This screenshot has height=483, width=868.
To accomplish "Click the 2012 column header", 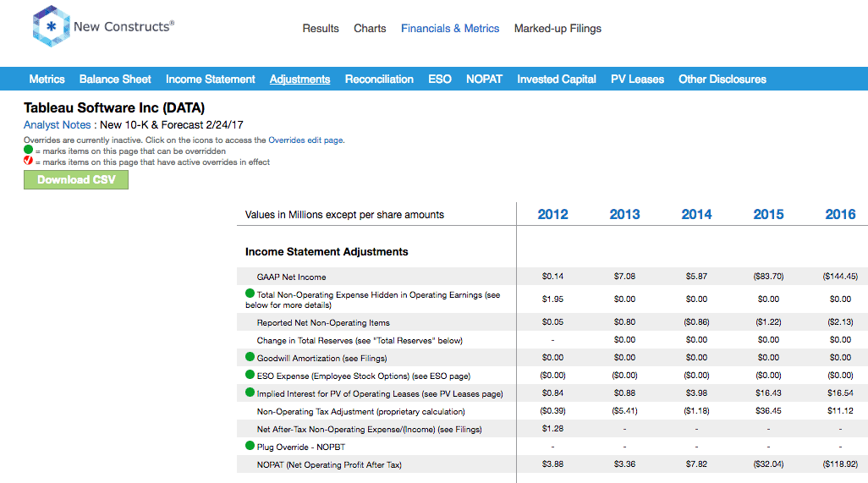I will tap(552, 214).
